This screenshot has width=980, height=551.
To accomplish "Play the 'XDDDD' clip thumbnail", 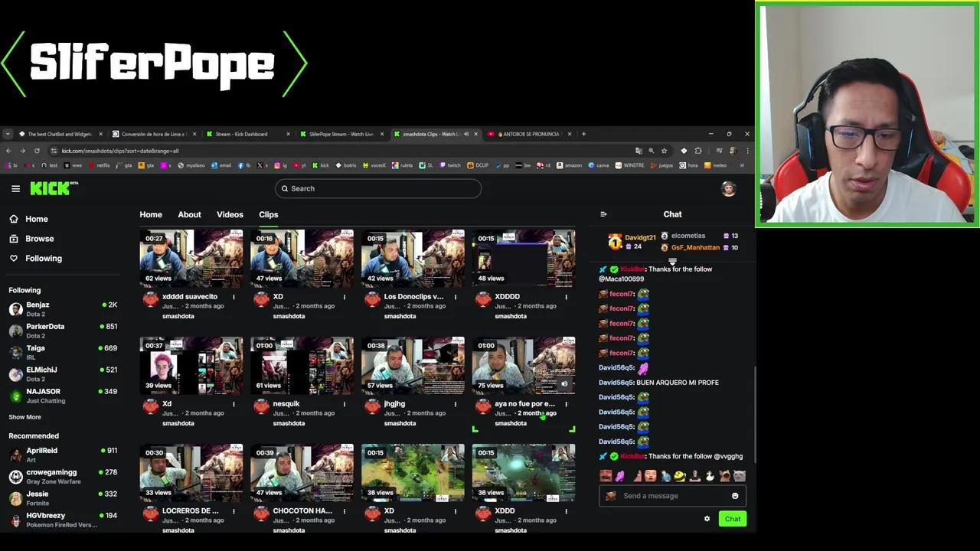I will tap(524, 258).
